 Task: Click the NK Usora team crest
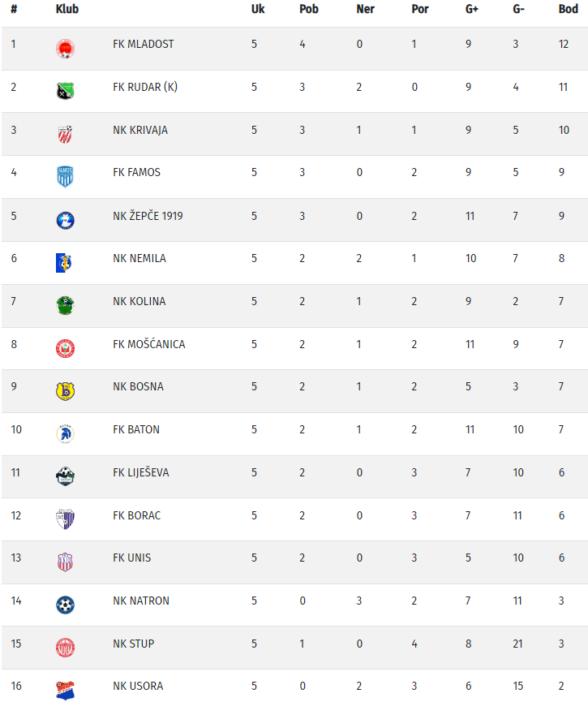pos(65,690)
